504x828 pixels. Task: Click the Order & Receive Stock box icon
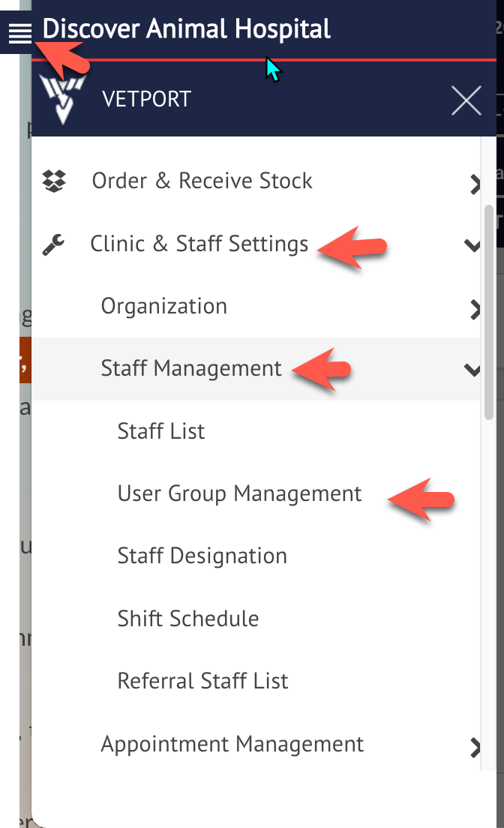pos(54,181)
